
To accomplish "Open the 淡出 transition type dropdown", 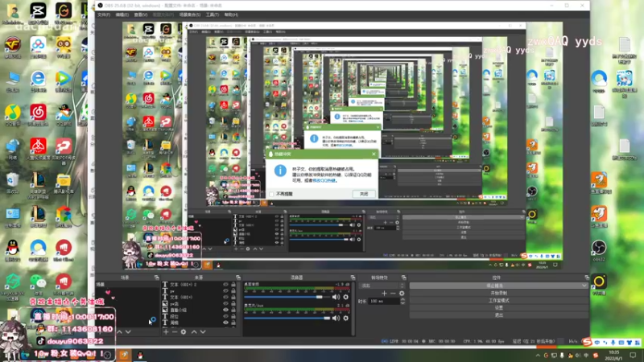I will coord(381,286).
